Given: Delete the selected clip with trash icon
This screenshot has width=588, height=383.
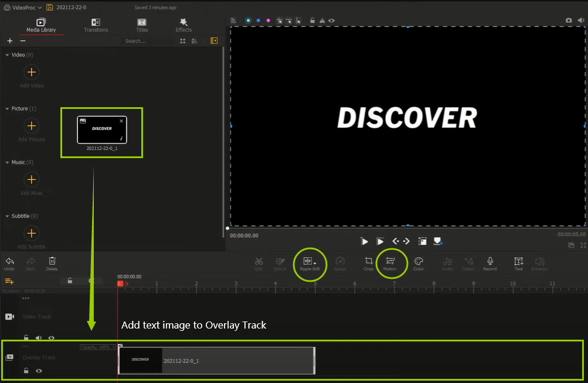Looking at the screenshot, I should click(x=52, y=262).
